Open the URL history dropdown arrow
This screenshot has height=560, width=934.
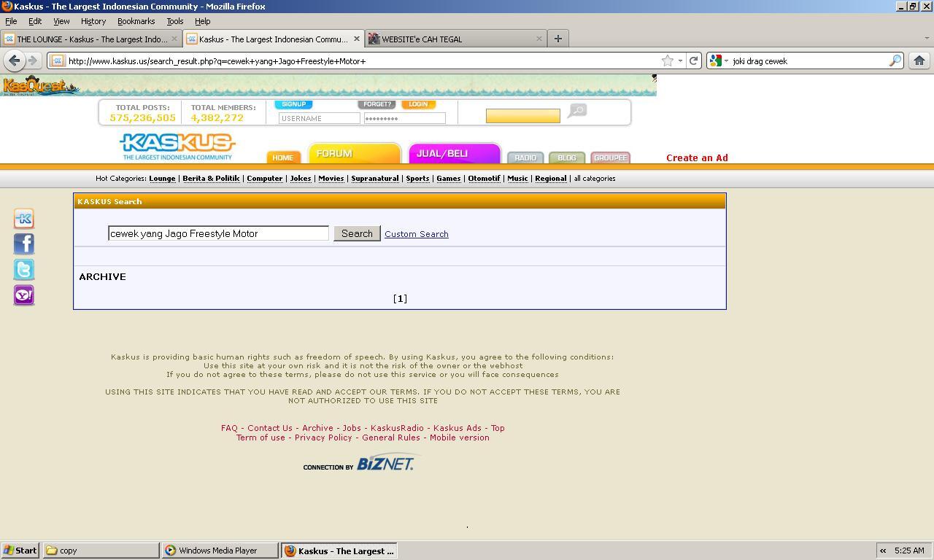tap(680, 61)
